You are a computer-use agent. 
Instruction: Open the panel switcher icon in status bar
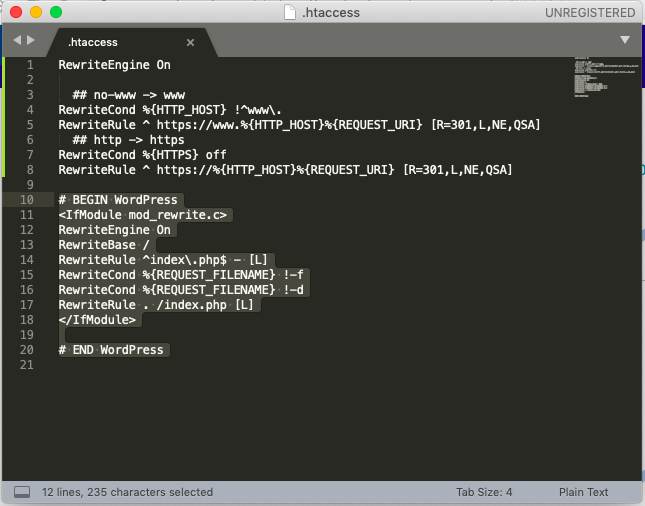click(21, 492)
